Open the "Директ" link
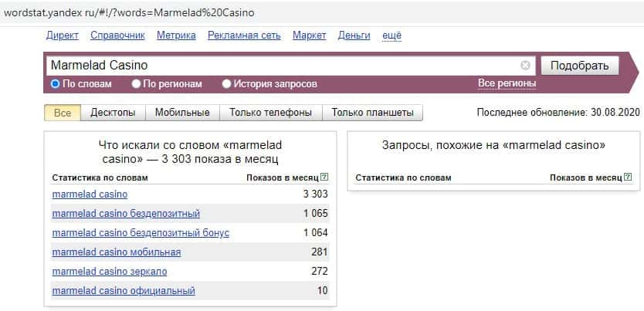 click(x=63, y=35)
